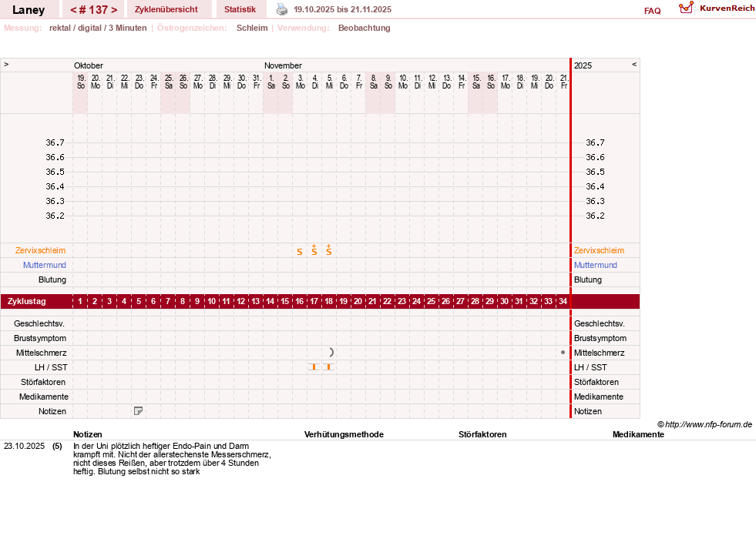Click the right-side 36.5 temperature label

tap(595, 172)
